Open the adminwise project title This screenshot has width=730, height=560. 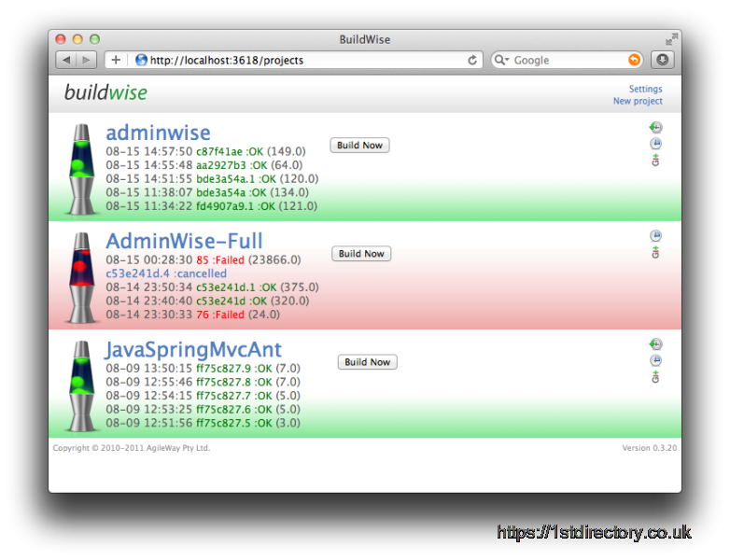point(159,133)
